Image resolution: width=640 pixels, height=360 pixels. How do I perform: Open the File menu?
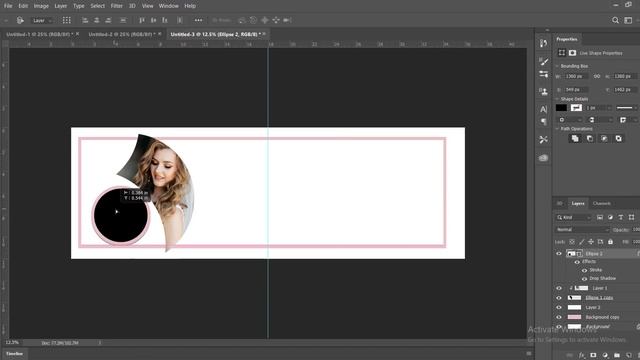tap(8, 6)
